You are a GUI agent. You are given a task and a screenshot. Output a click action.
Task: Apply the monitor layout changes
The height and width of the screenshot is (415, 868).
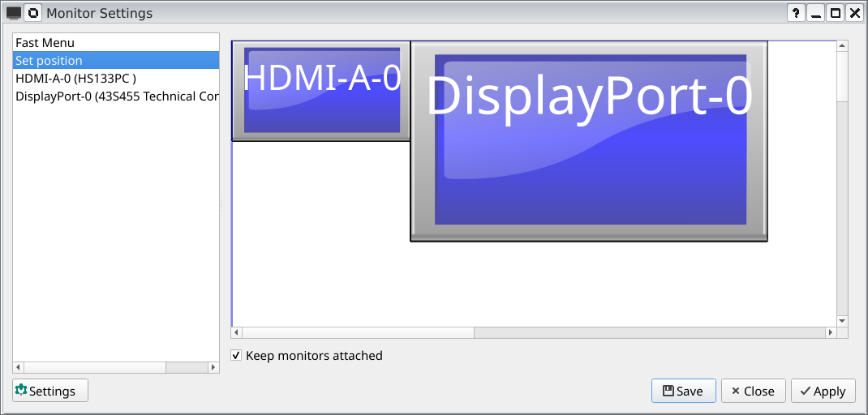click(823, 391)
